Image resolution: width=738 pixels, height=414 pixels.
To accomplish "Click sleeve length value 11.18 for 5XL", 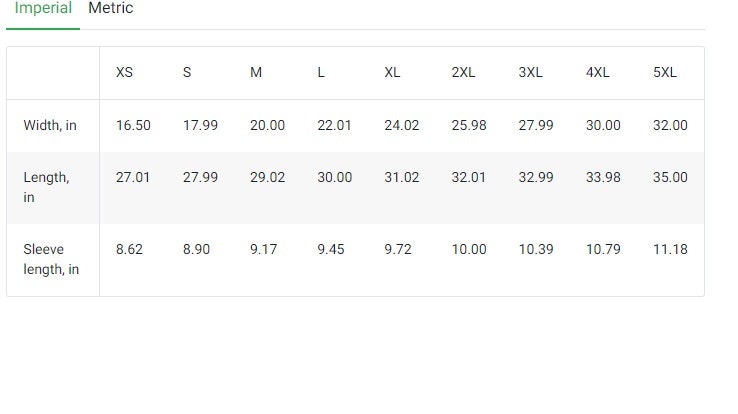I will pos(670,249).
